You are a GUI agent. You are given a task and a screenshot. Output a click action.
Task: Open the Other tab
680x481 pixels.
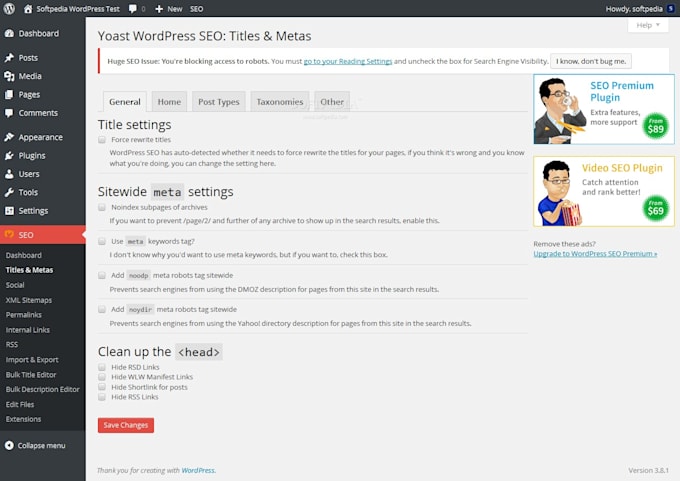point(332,102)
